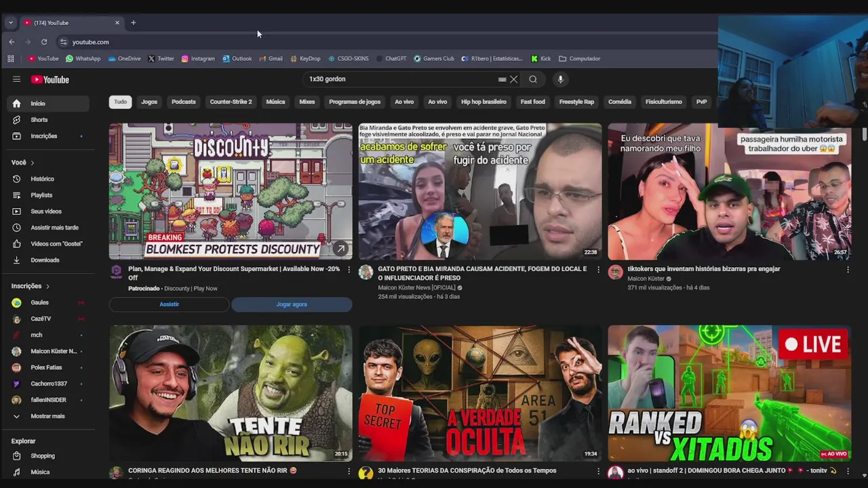Open browser tab search dropdown
The width and height of the screenshot is (868, 488).
[x=10, y=23]
